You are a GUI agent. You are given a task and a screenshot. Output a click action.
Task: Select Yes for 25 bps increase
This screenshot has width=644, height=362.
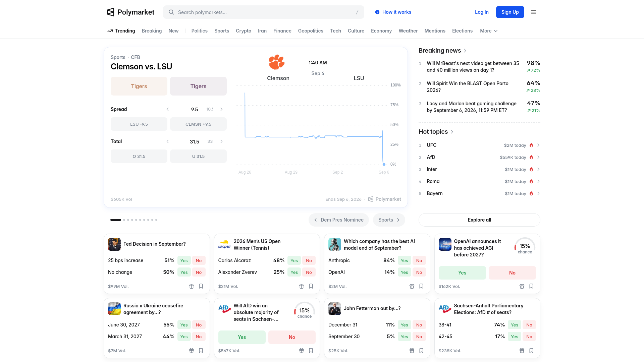tap(184, 260)
